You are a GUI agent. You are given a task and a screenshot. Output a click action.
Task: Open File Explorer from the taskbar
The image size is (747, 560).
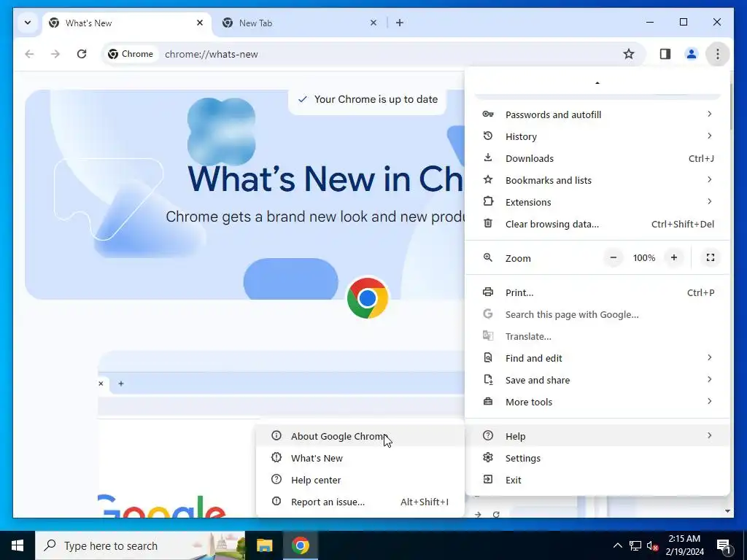tap(264, 545)
